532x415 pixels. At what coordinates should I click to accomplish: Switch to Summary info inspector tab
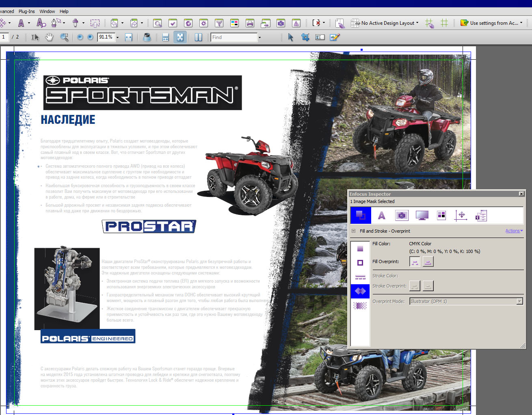[x=481, y=215]
